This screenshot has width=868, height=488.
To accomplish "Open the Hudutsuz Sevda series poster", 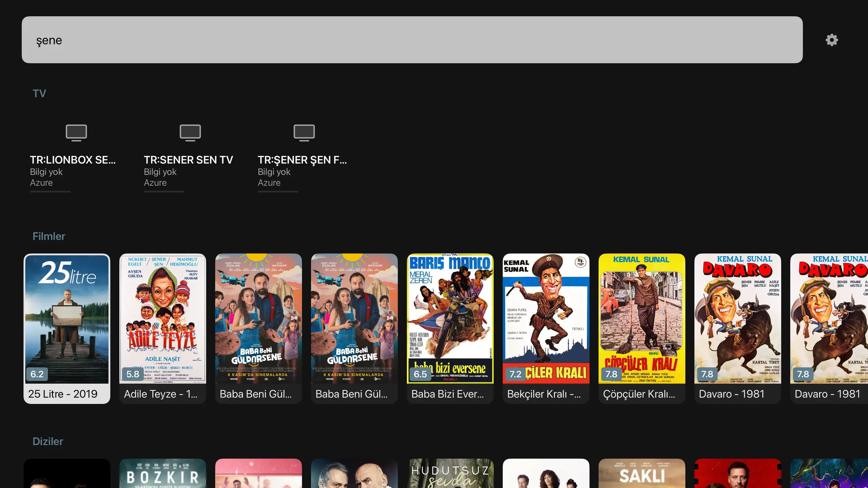I will click(450, 473).
